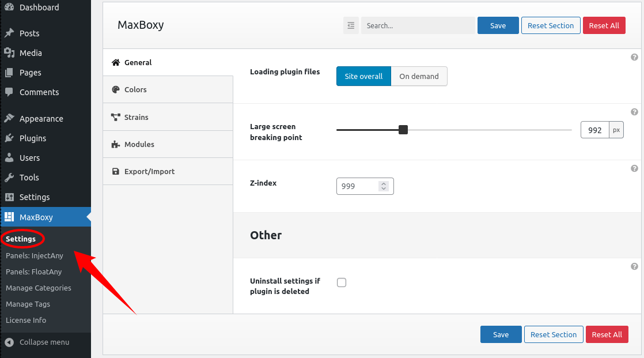
Task: Click the bottom Reset Section button
Action: pyautogui.click(x=554, y=334)
